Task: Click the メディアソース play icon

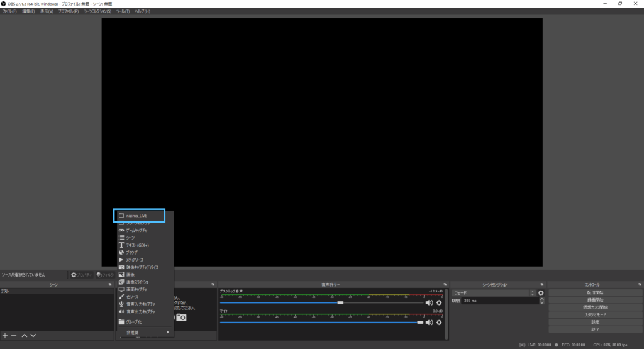Action: (x=121, y=260)
